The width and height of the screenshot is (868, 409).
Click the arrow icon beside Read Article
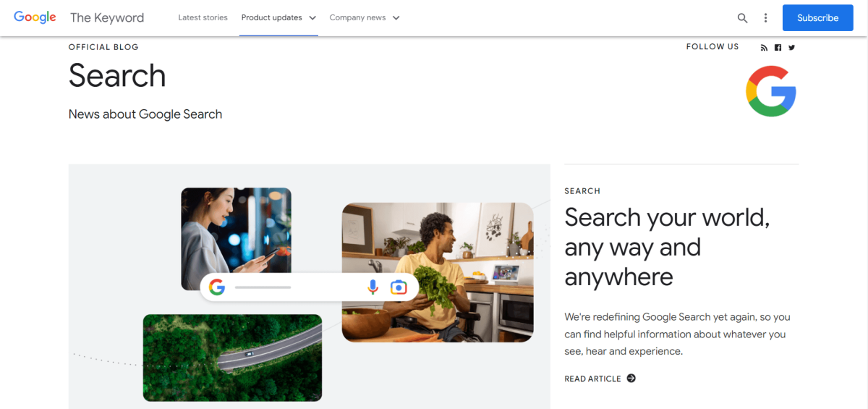tap(631, 378)
